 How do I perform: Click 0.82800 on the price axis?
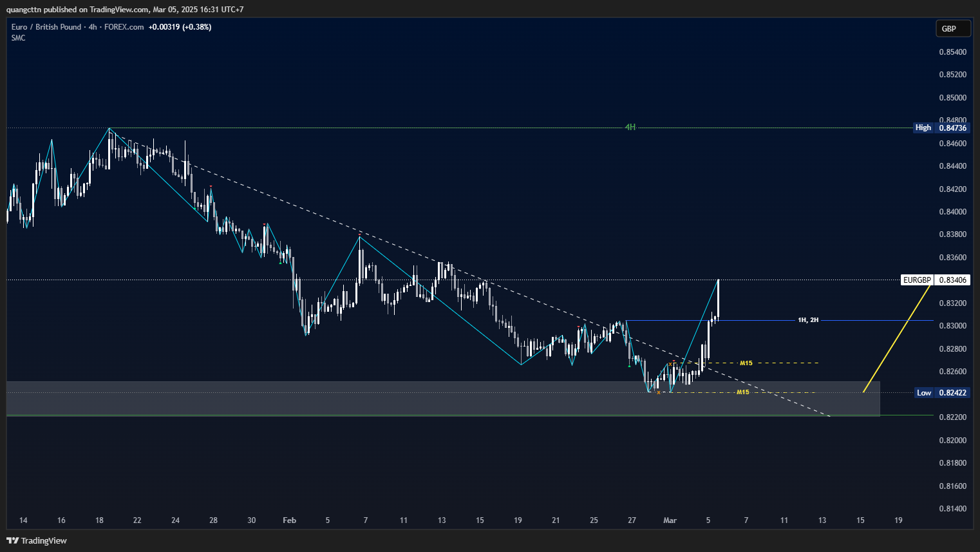[952, 349]
